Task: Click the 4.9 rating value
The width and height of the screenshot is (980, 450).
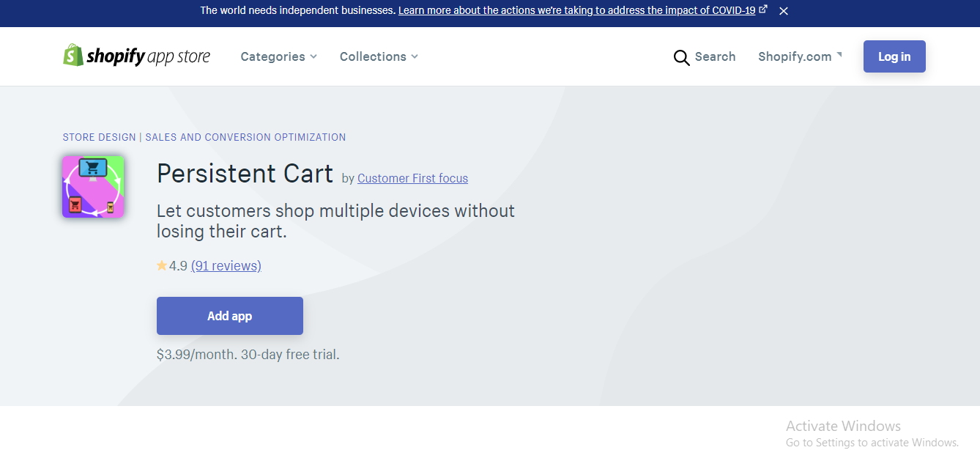Action: (178, 265)
